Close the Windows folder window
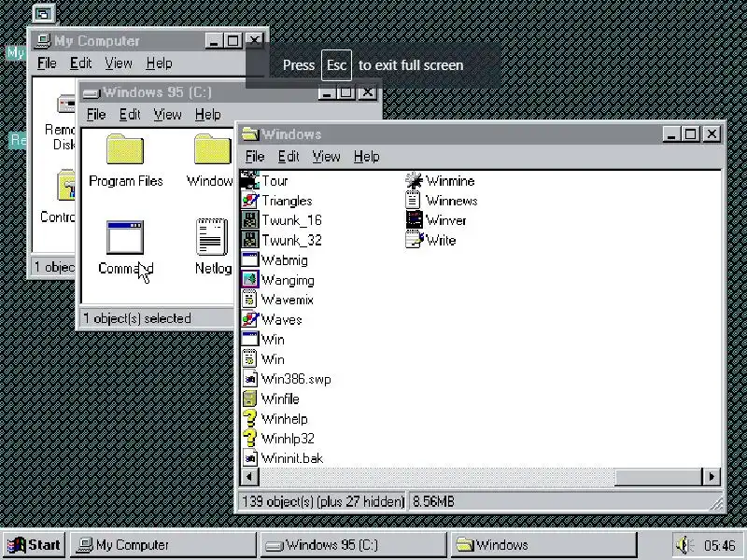The height and width of the screenshot is (560, 747). point(712,134)
